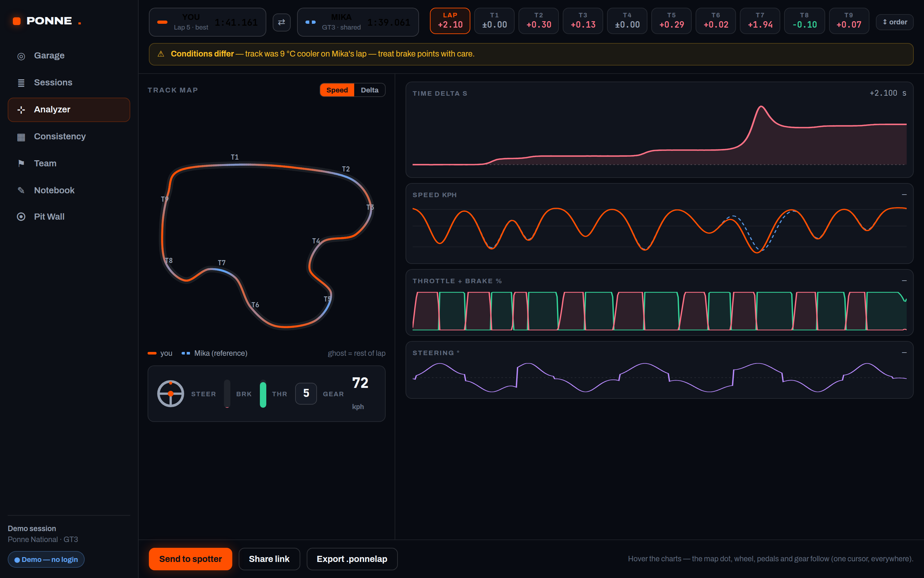Click the T4 corner label on map
Viewport: 924px width, 578px height.
click(x=316, y=241)
